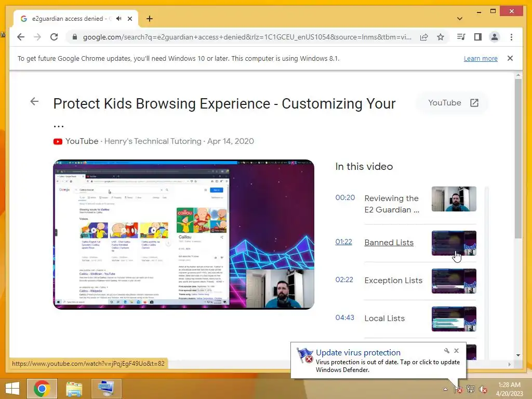
Task: Open File Explorer from the taskbar
Action: coord(74,389)
